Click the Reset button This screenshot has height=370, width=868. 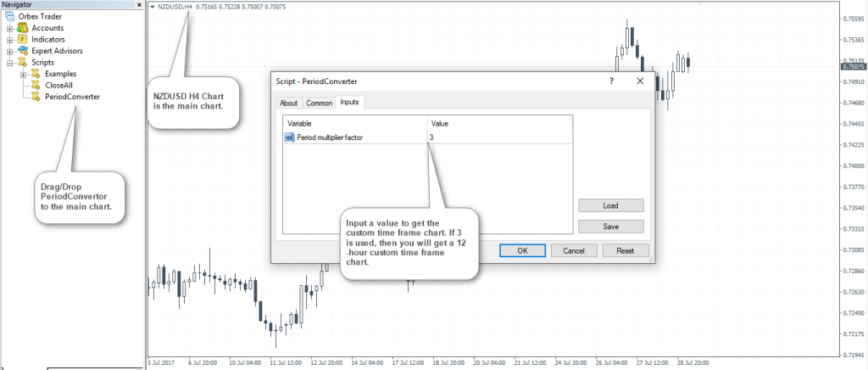coord(626,250)
